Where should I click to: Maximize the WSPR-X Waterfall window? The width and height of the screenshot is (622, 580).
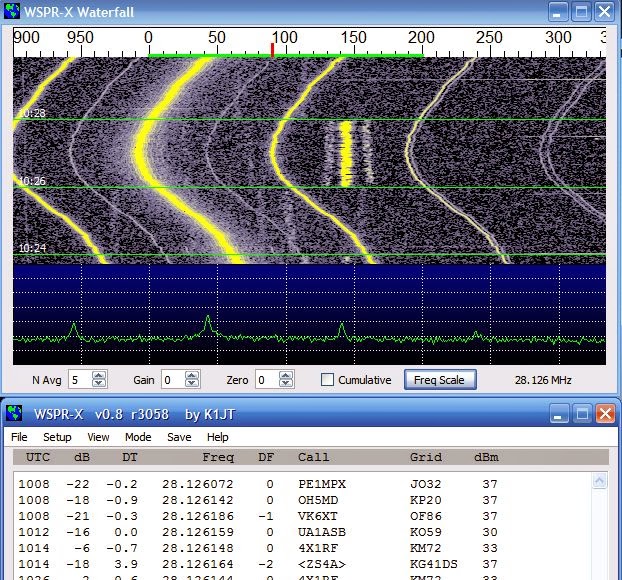pos(583,12)
